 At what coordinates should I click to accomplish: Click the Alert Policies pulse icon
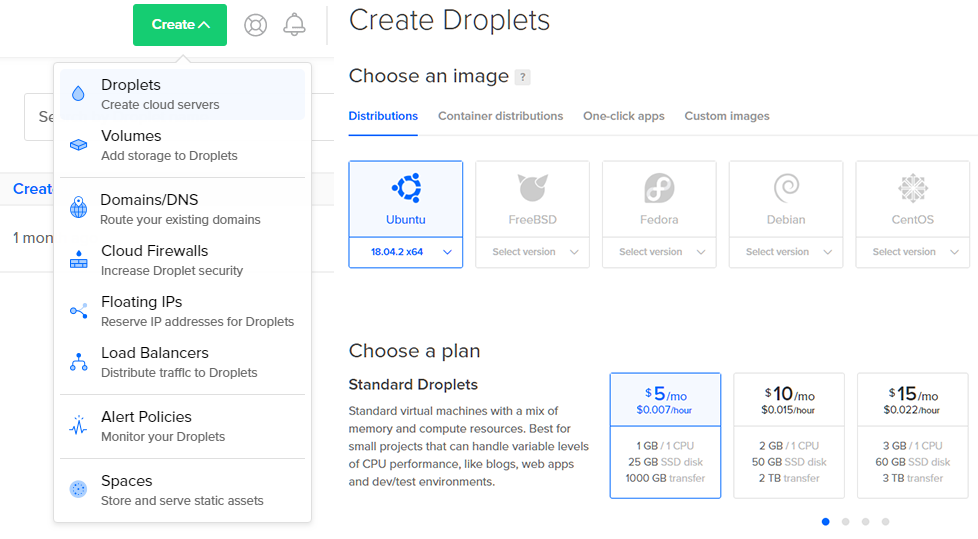point(79,425)
